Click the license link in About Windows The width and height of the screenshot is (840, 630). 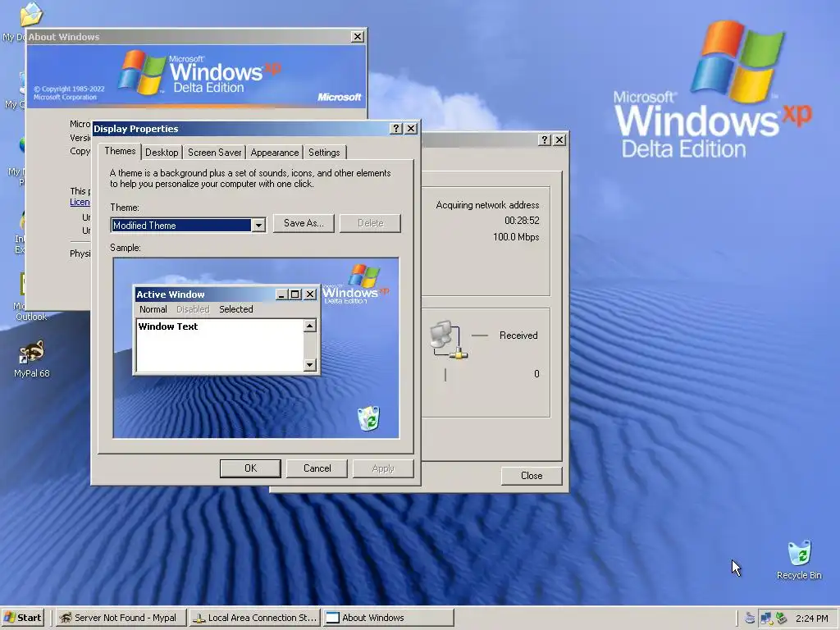pos(80,202)
